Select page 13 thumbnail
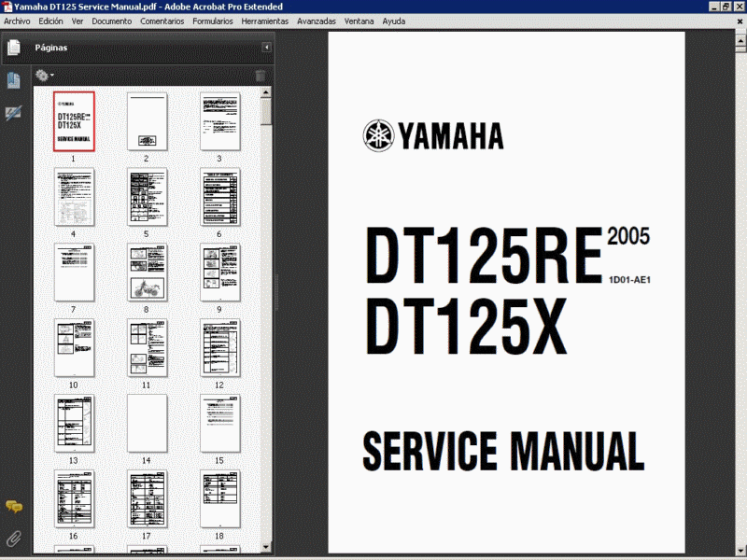This screenshot has height=560, width=747. [74, 424]
